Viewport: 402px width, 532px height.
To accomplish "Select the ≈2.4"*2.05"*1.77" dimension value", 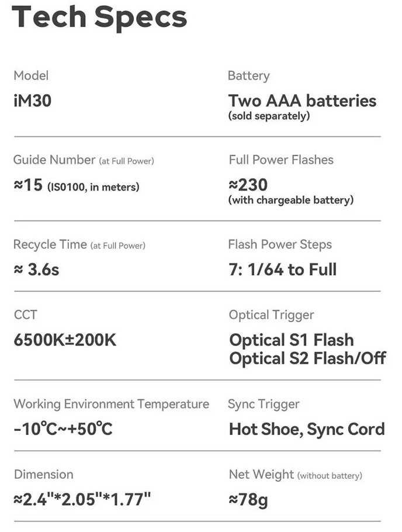I will (82, 499).
